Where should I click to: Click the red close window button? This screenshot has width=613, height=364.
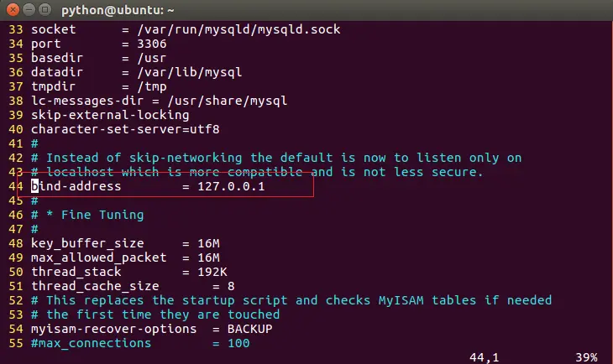13,9
